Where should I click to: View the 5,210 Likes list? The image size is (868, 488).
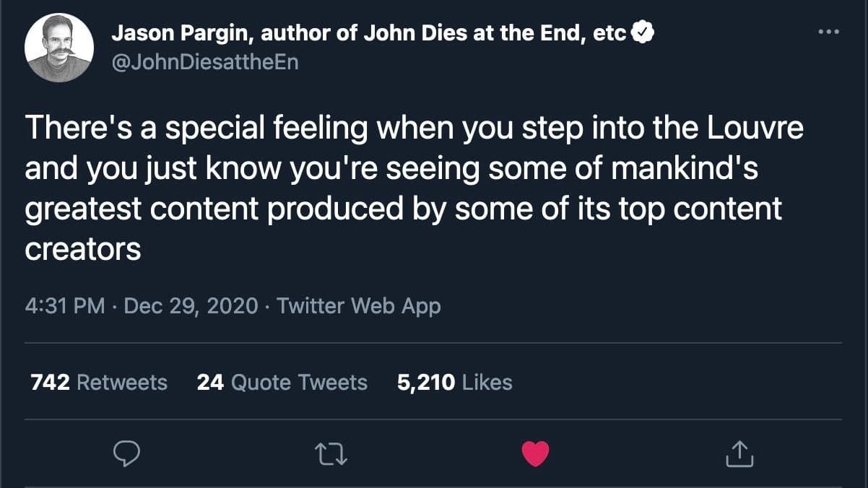click(x=453, y=383)
